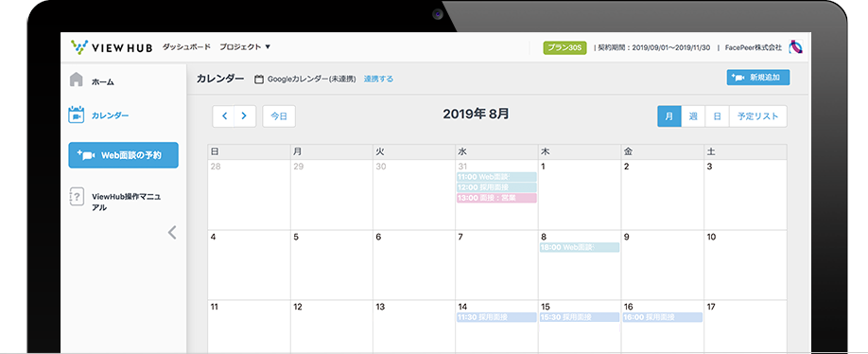Jump to today with 今日 button
Image resolution: width=868 pixels, height=354 pixels.
(279, 116)
